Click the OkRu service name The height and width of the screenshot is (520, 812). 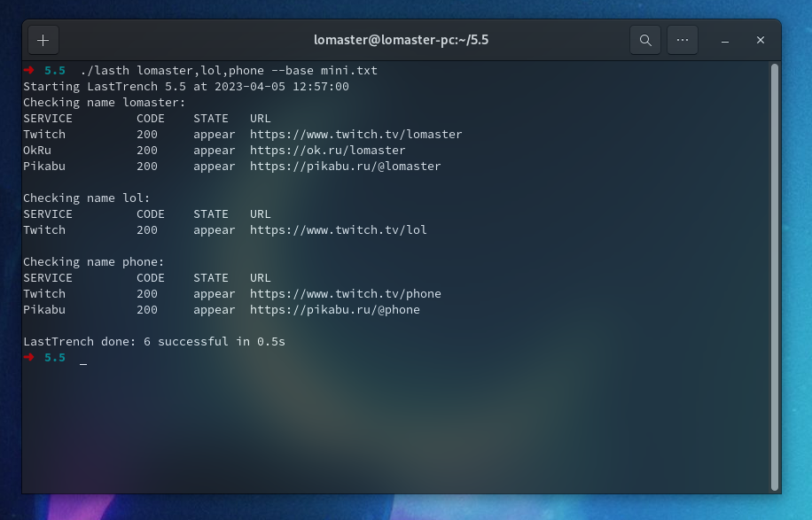point(37,151)
